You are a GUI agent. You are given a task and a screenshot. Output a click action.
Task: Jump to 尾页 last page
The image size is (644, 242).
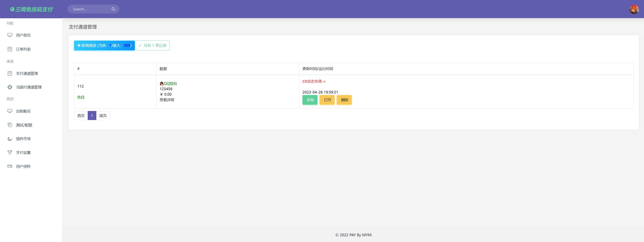[x=103, y=116]
